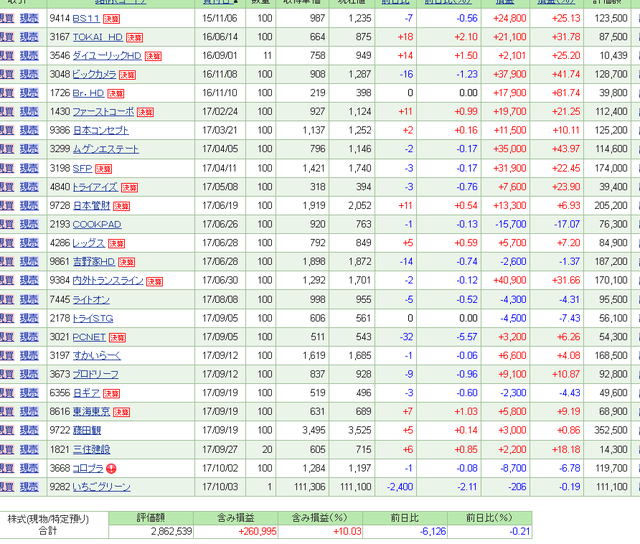Viewport: 640px width, 544px height.
Task: Open the コロプラ stock link
Action: (x=88, y=469)
